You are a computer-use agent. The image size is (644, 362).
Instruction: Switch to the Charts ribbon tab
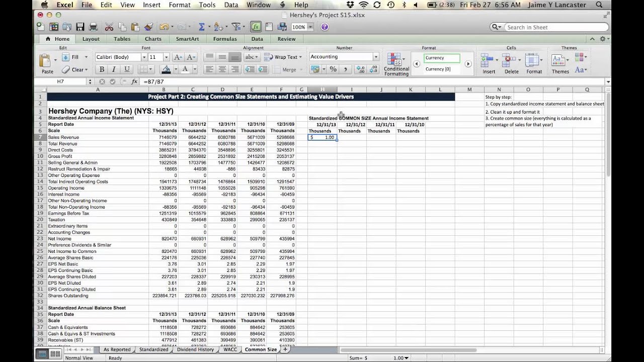point(153,39)
